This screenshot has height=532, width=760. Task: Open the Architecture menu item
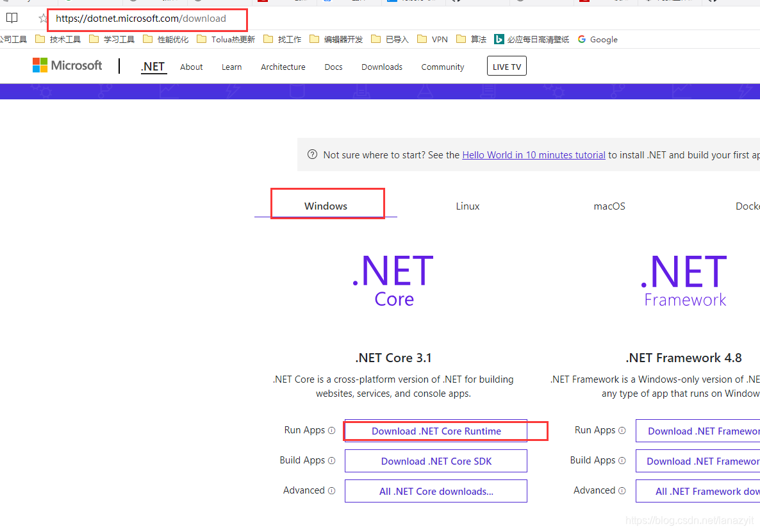point(283,67)
